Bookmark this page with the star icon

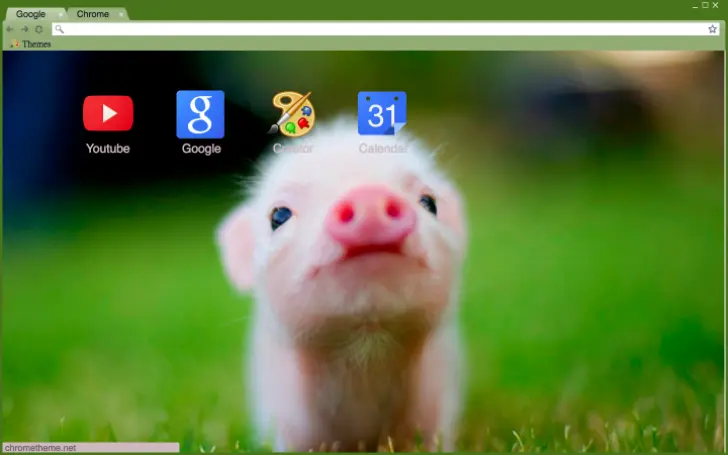click(x=712, y=29)
